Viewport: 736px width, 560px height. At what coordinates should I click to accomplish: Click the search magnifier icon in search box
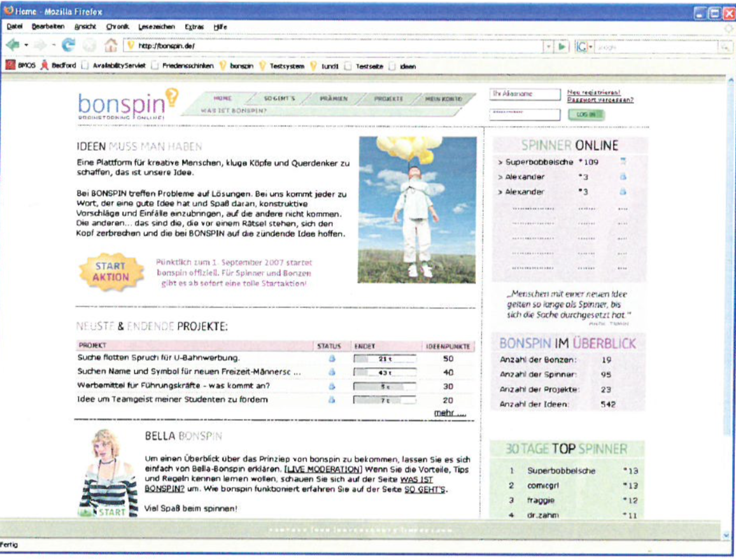724,47
